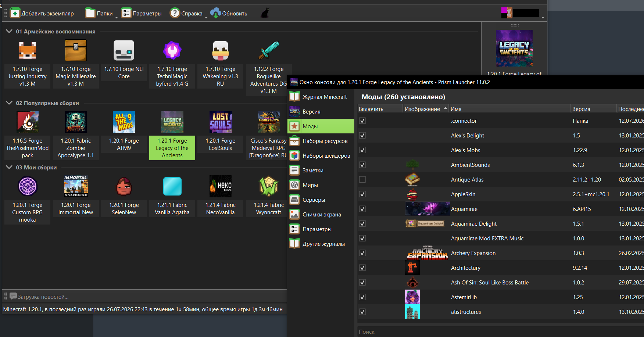Select the LostSouls instance icon
The height and width of the screenshot is (337, 644).
click(221, 122)
